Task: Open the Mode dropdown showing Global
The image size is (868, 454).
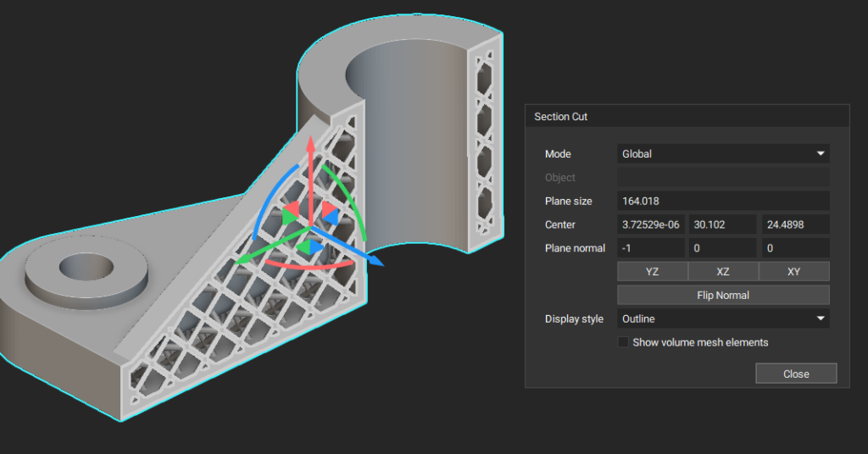Action: (723, 153)
